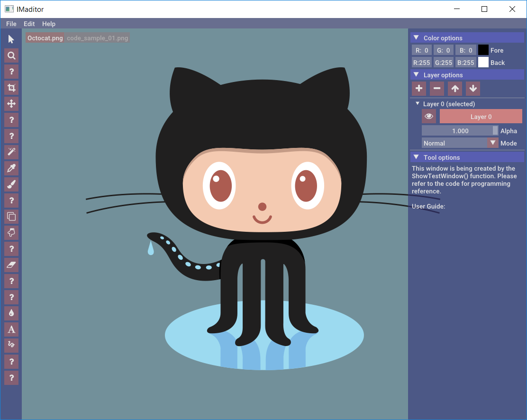Select the crop tool
This screenshot has width=527, height=420.
pos(11,88)
